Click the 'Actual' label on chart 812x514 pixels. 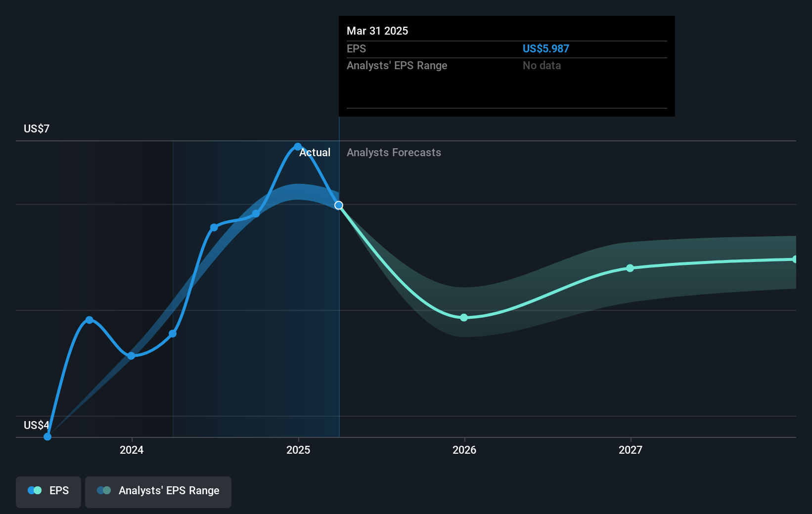pos(315,152)
